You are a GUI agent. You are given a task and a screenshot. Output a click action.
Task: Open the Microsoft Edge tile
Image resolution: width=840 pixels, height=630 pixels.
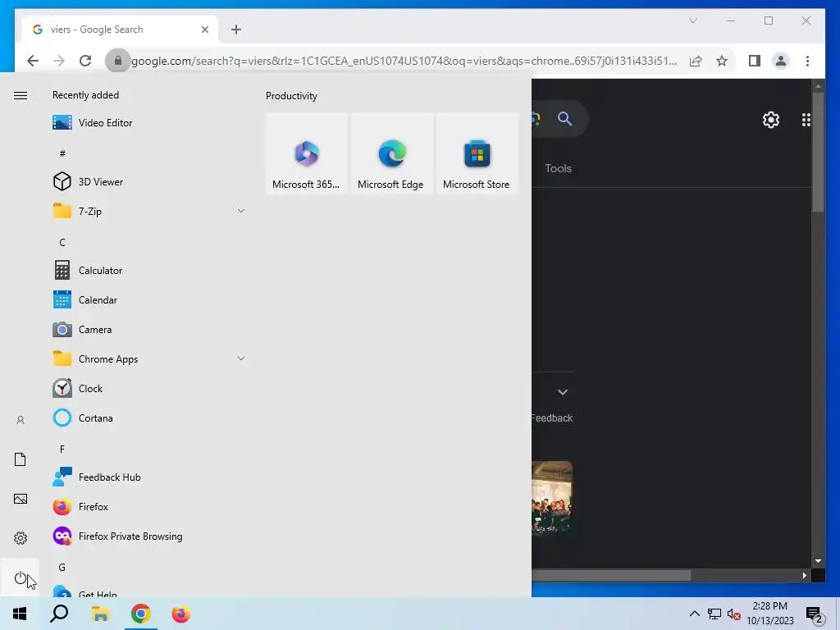[x=391, y=153]
